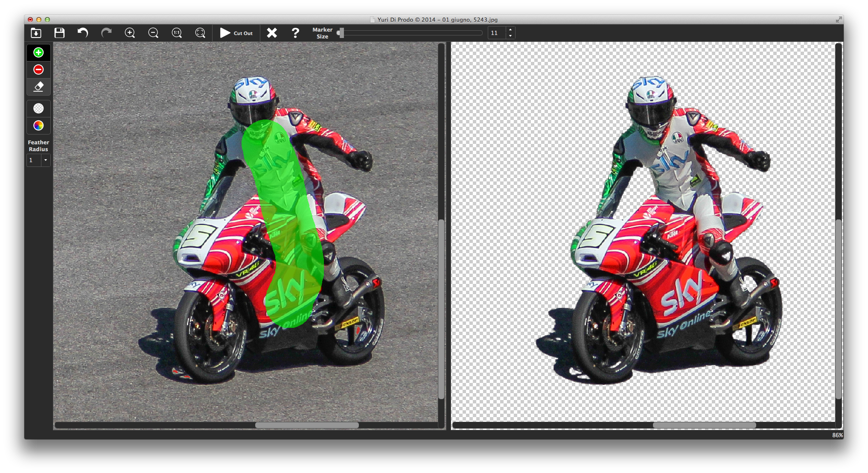868x473 pixels.
Task: Expand the Feather Radius dropdown
Action: click(x=45, y=160)
